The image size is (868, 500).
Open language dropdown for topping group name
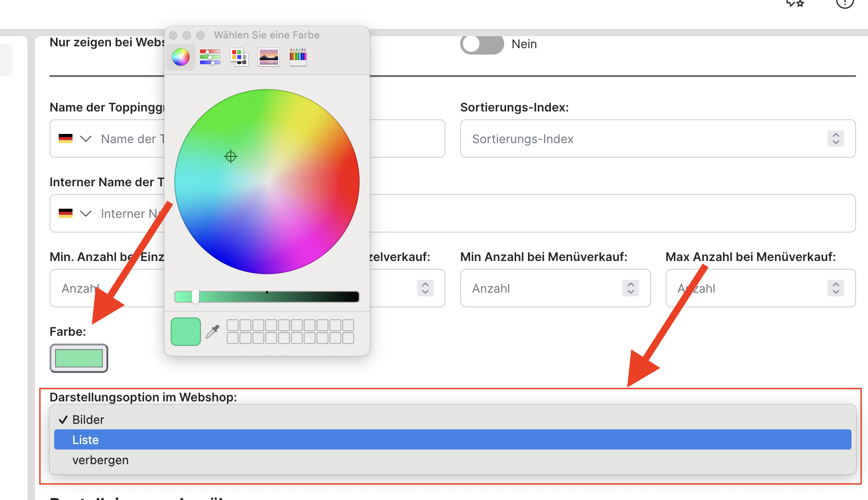pos(76,139)
